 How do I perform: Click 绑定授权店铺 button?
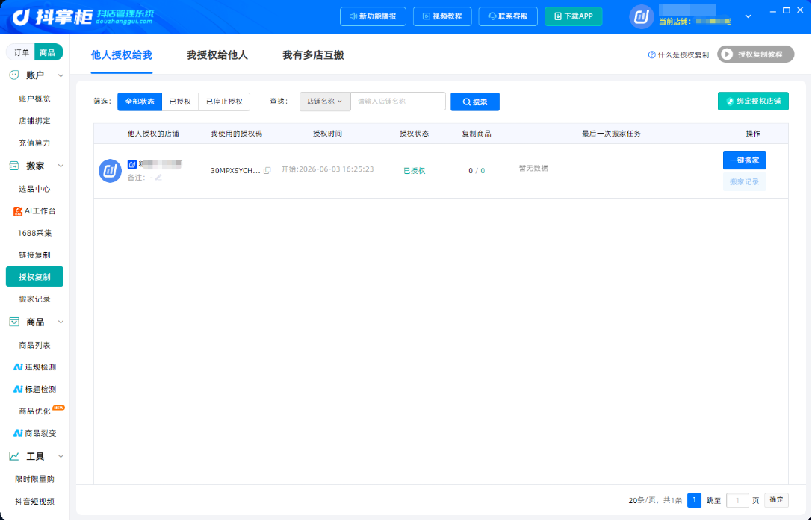[x=753, y=102]
